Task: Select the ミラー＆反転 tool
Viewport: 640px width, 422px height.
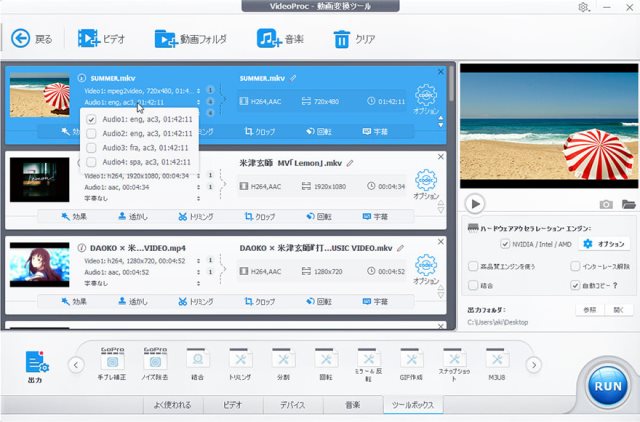Action: click(x=368, y=365)
